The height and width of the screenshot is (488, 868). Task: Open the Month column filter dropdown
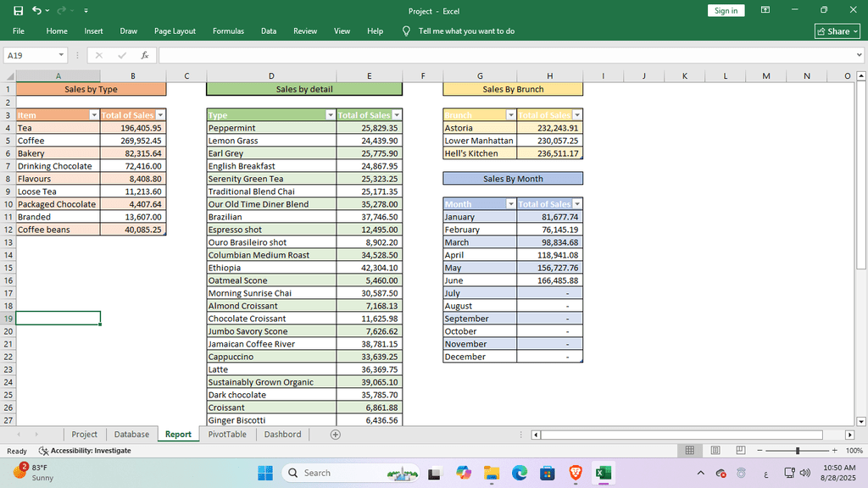tap(510, 204)
